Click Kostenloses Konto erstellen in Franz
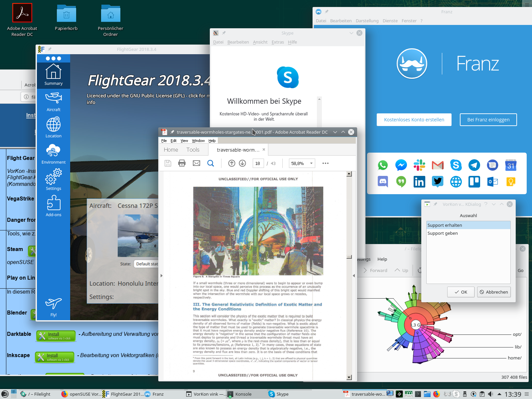The image size is (532, 399). pyautogui.click(x=414, y=120)
